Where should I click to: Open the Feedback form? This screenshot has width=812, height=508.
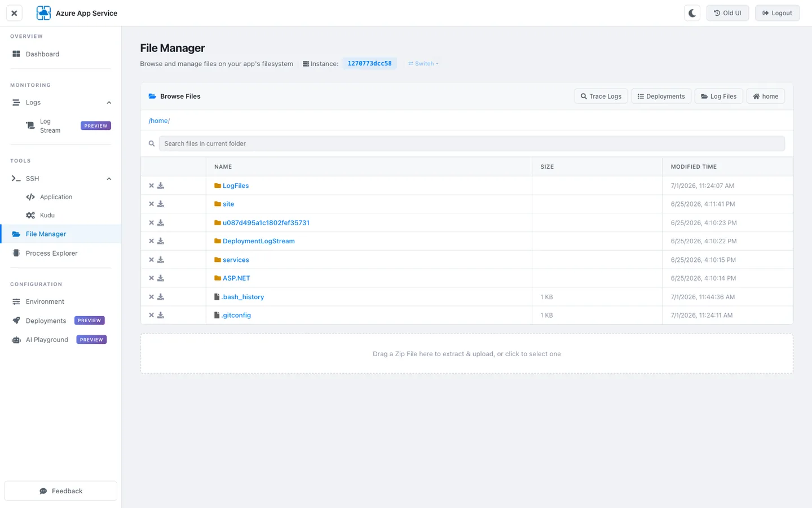pos(61,491)
